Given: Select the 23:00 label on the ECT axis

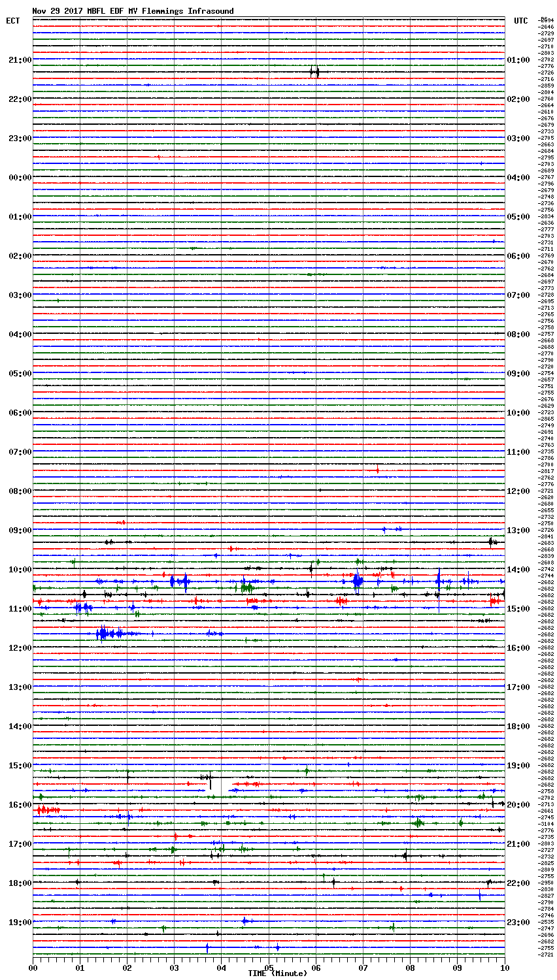Looking at the screenshot, I should pos(20,139).
